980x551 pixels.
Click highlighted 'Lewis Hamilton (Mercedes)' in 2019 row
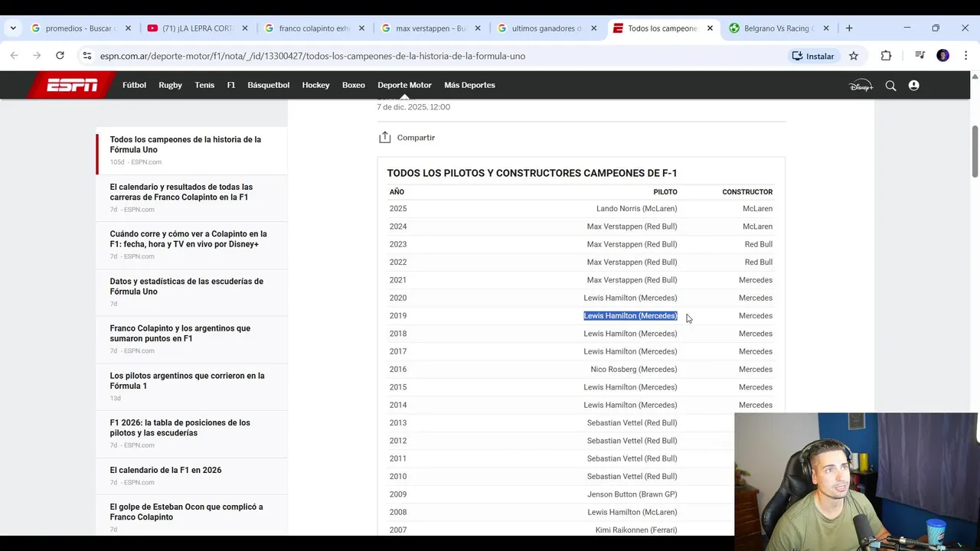(x=630, y=316)
